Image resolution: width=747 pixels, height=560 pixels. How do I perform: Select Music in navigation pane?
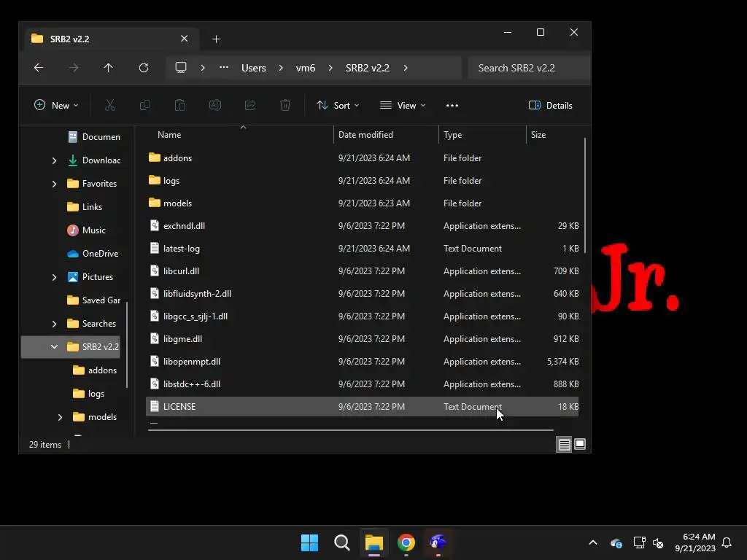tap(86, 230)
